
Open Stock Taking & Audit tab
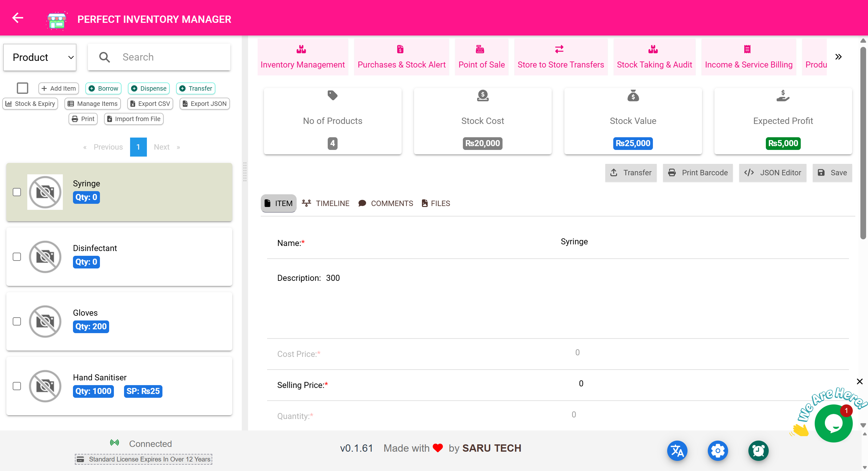click(x=654, y=56)
